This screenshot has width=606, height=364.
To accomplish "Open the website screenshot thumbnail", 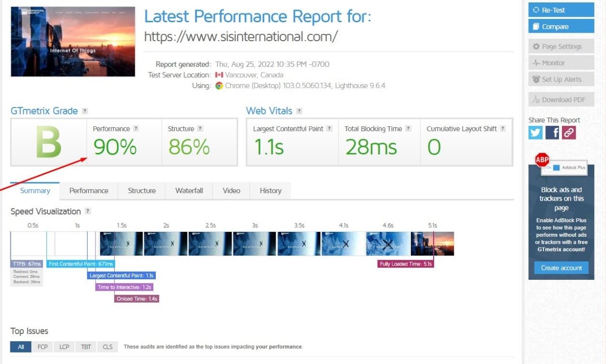I will coord(72,41).
